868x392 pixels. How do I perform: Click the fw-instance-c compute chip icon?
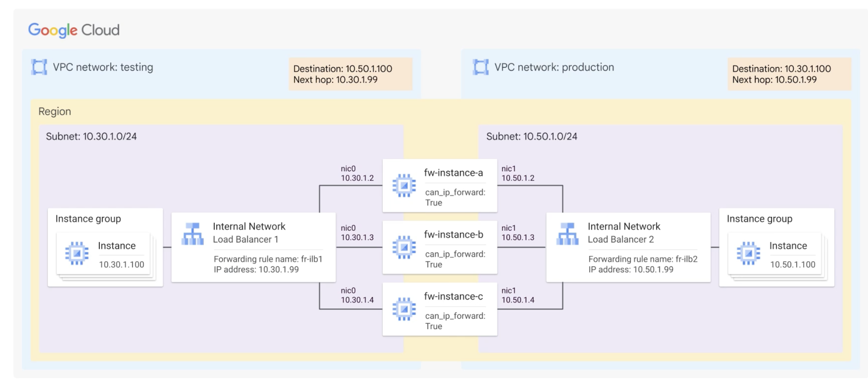(x=404, y=309)
